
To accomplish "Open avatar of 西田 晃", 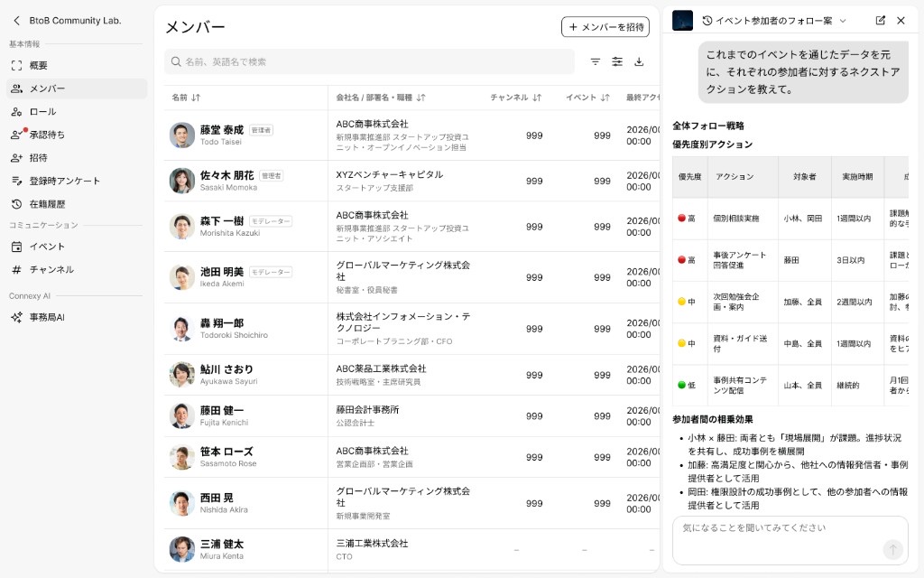I will [182, 503].
